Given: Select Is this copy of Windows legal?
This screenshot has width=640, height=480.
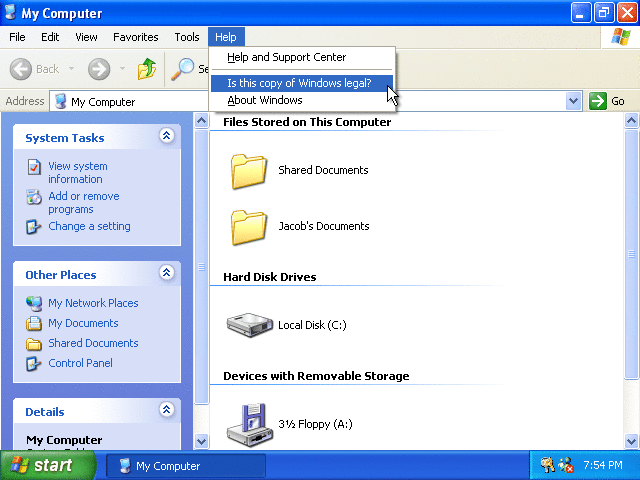Looking at the screenshot, I should (x=302, y=83).
